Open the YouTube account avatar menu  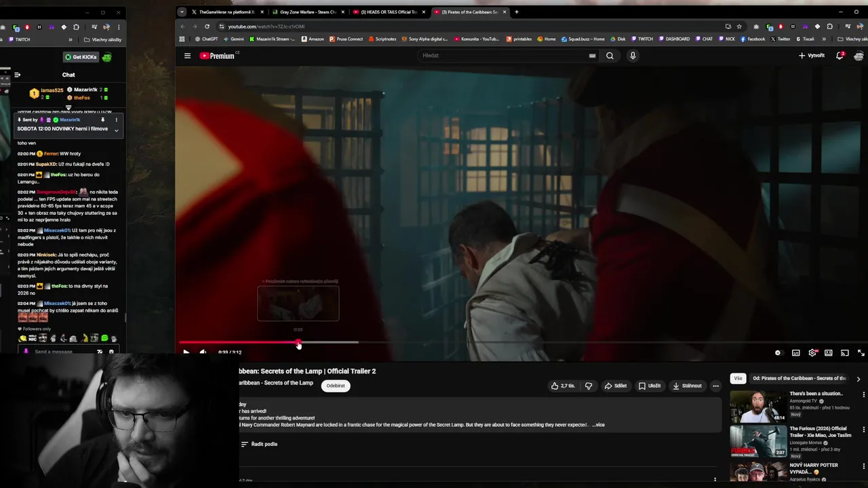859,56
